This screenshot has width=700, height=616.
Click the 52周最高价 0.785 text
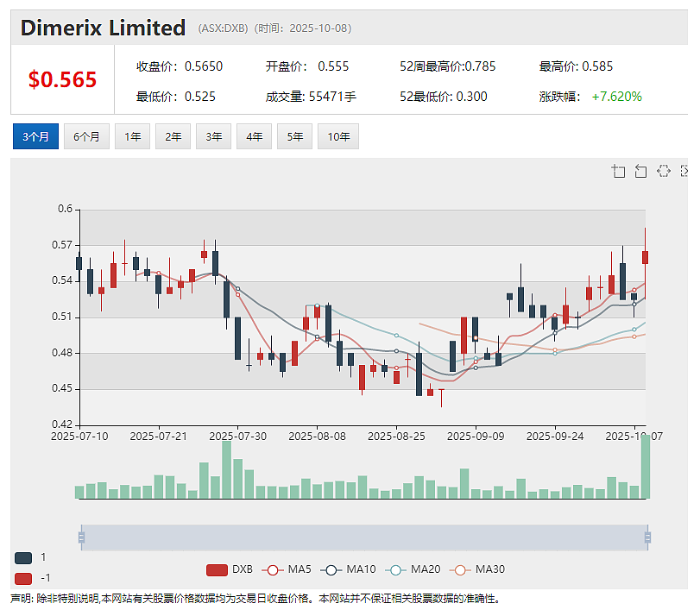[x=448, y=66]
